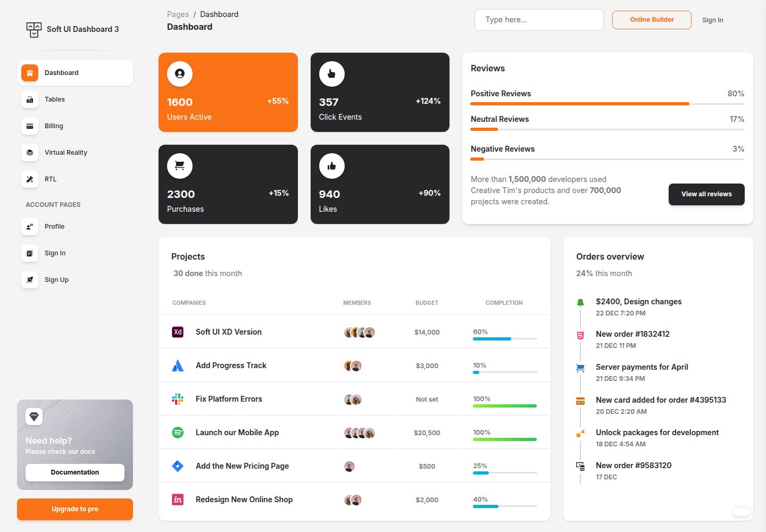Screen dimensions: 766x532
Task: Click the Unlock packages for development entry
Action: (x=657, y=433)
